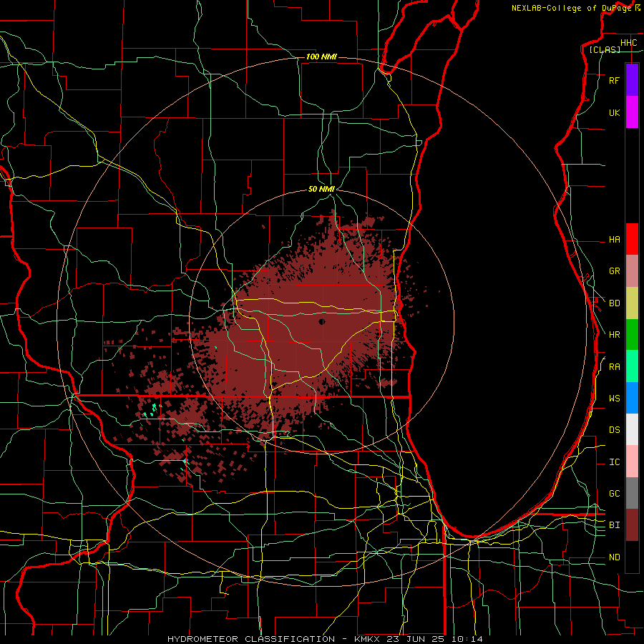Screen dimensions: 644x644
Task: Click the DS legend label
Action: click(614, 430)
